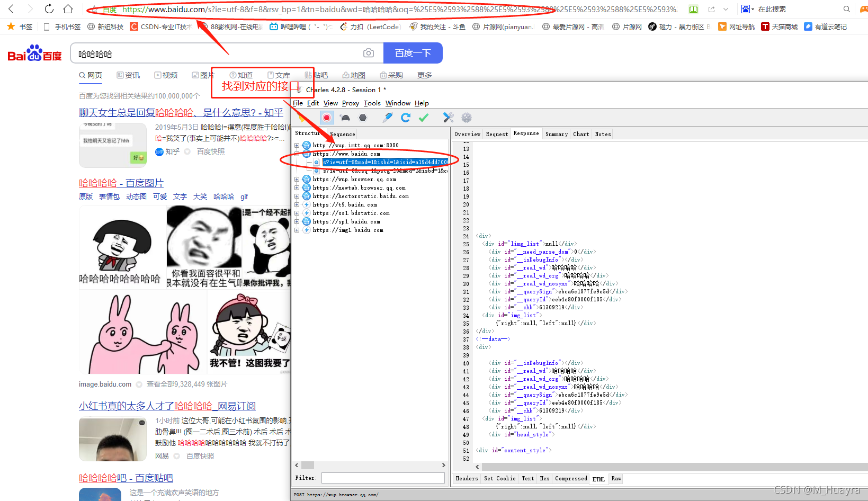Open the 聊天女生总是回复哈哈哈哈 result link

tap(181, 112)
